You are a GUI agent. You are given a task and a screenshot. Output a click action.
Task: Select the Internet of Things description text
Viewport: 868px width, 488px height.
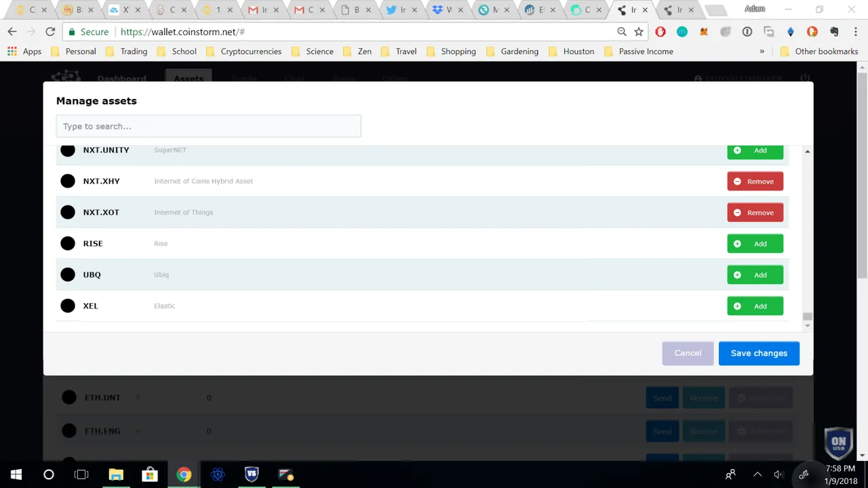[183, 212]
